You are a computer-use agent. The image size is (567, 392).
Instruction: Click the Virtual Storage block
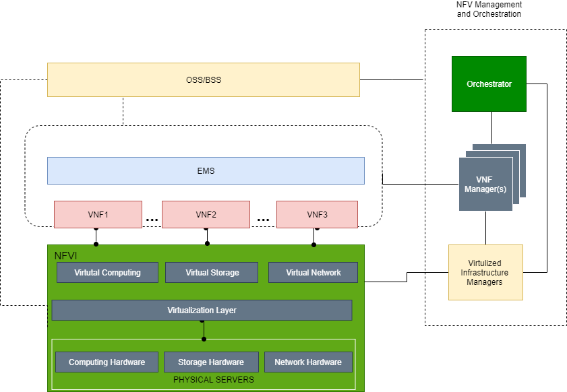(x=212, y=272)
